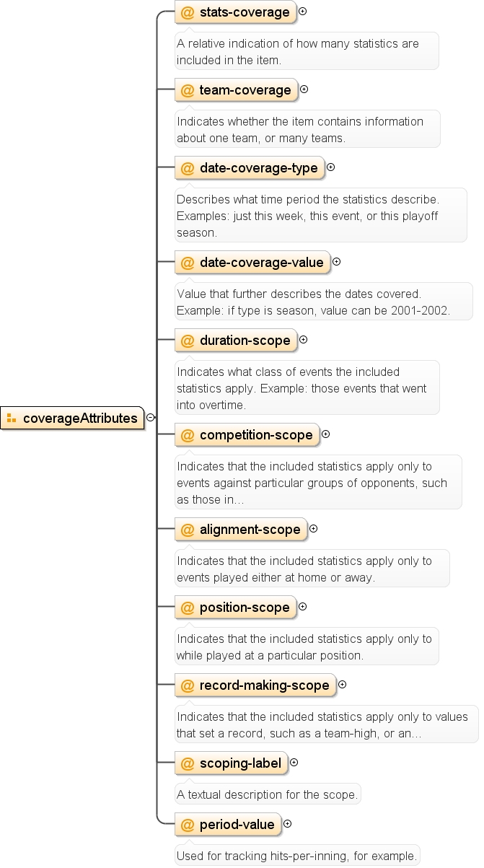The width and height of the screenshot is (484, 868).
Task: Click the @ icon of competition-scope
Action: [x=188, y=435]
